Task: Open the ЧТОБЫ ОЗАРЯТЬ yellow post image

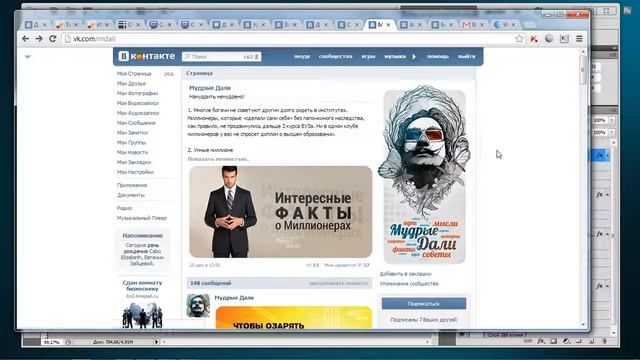Action: (293, 318)
